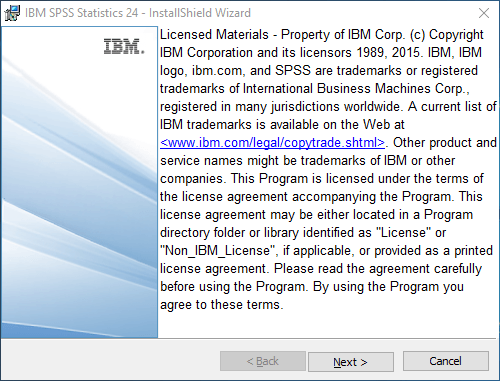Click the window title 'IBM SPSS Statistics 24'
The width and height of the screenshot is (500, 381).
[81, 13]
